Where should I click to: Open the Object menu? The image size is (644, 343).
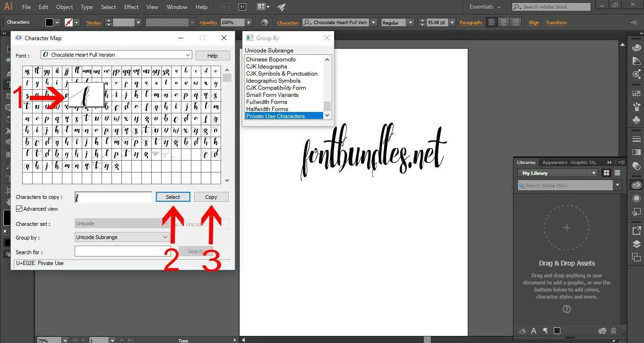click(x=64, y=7)
